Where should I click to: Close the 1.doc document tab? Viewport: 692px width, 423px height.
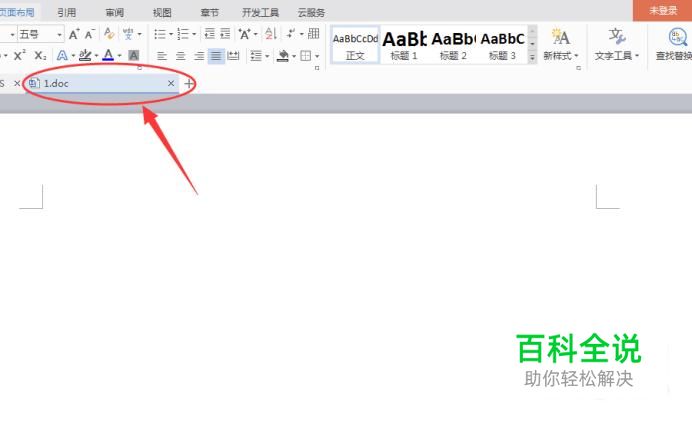click(x=171, y=83)
